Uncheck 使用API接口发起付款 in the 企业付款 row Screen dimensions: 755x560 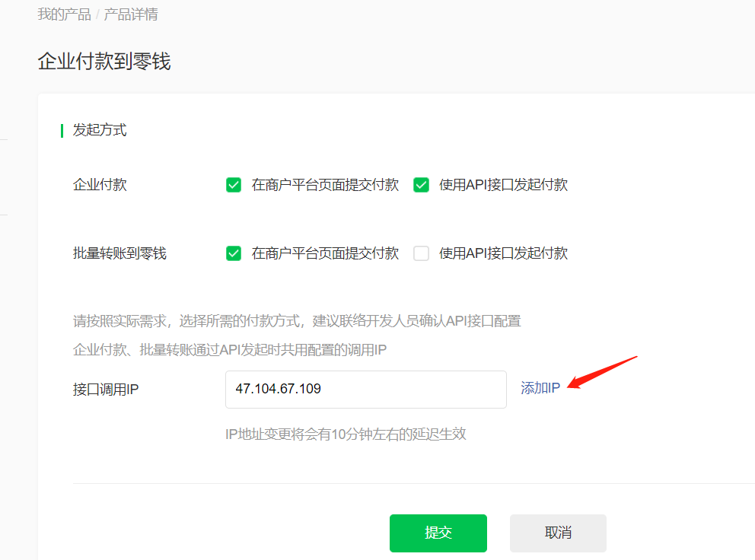tap(422, 185)
